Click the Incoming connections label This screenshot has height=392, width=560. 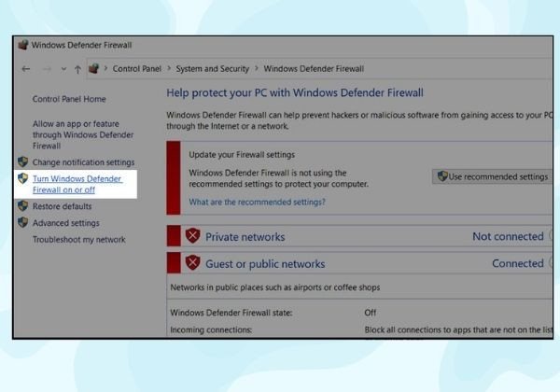tap(211, 329)
